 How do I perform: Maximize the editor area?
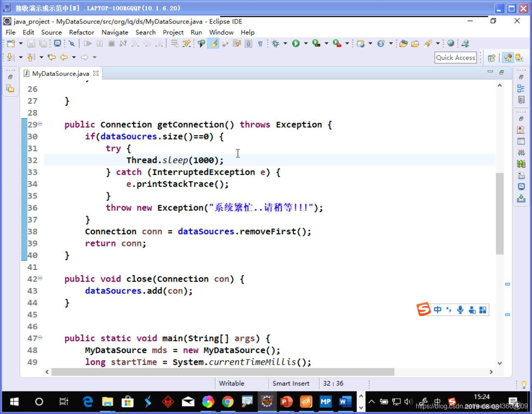(x=501, y=72)
